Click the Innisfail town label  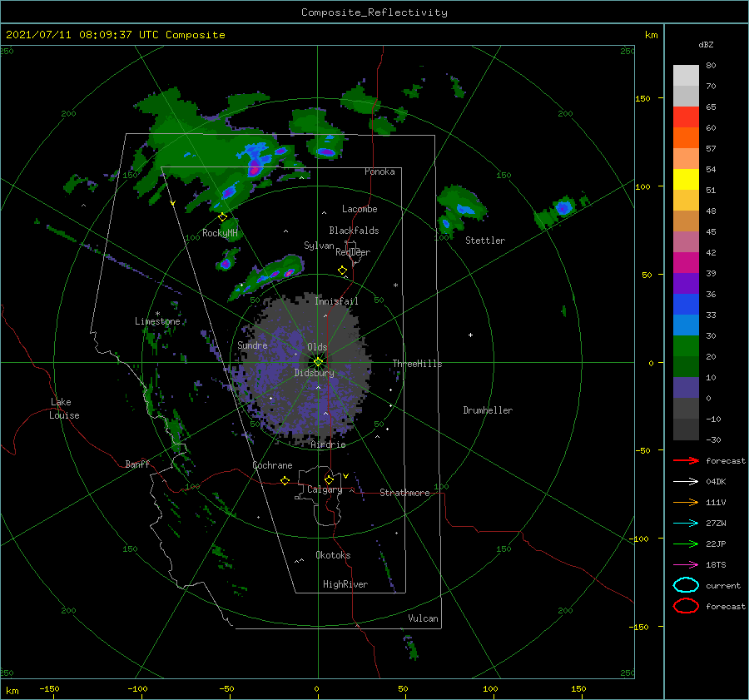336,301
